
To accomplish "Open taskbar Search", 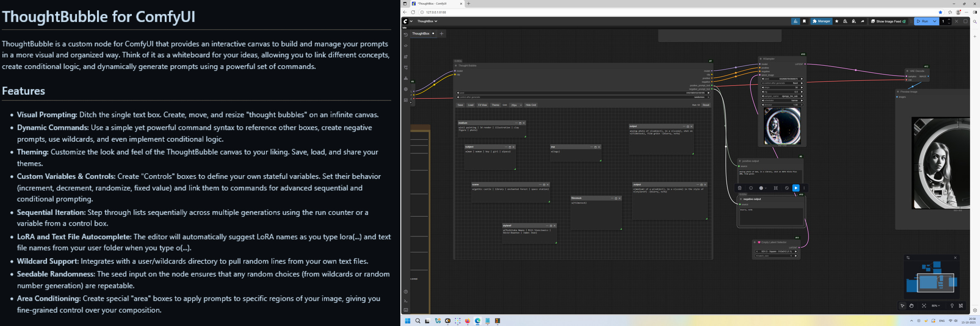I will 418,321.
